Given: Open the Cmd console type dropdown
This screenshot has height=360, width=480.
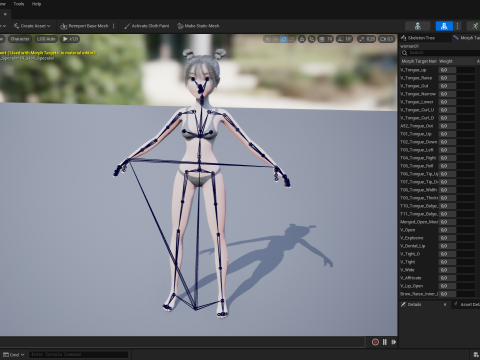Looking at the screenshot, I should pyautogui.click(x=14, y=355).
